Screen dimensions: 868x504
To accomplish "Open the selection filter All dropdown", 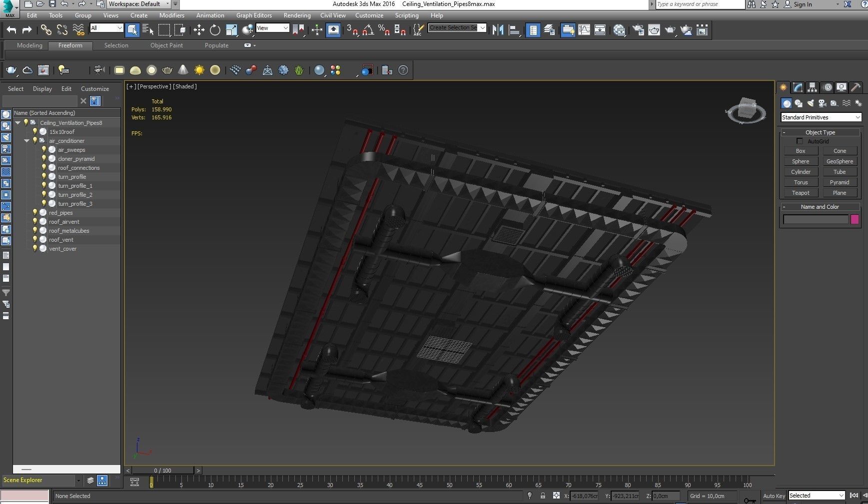I will click(106, 28).
